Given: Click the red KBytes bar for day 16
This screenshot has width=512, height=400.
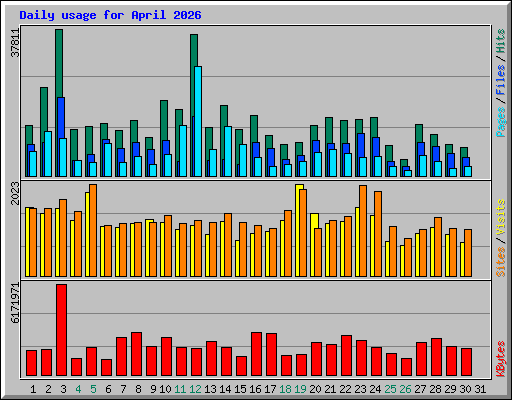Looking at the screenshot, I should coord(256,354).
